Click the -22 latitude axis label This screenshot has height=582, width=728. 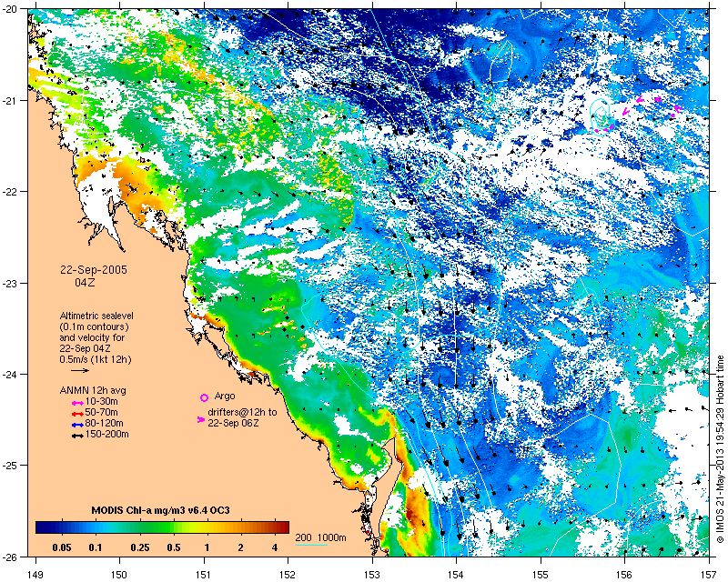(x=11, y=191)
